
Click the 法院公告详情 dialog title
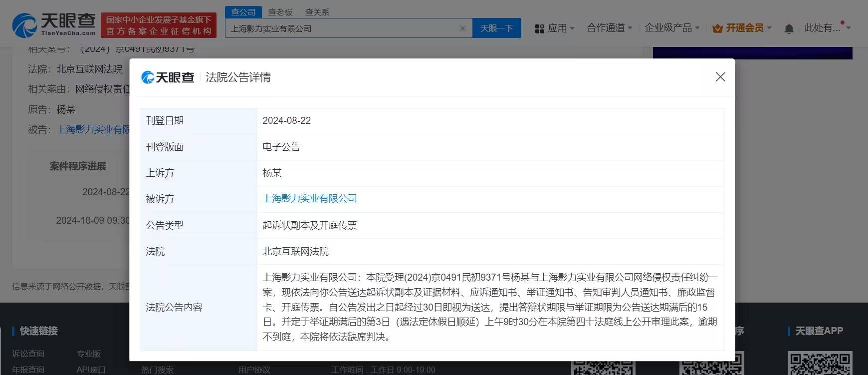[238, 77]
